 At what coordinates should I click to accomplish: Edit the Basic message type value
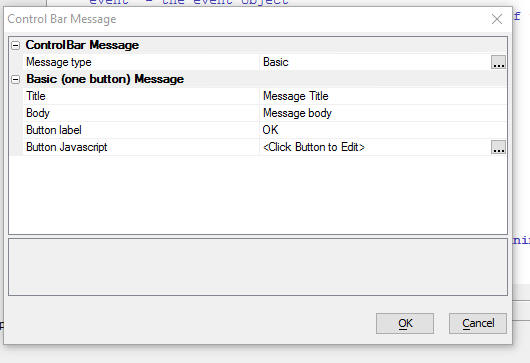point(375,62)
